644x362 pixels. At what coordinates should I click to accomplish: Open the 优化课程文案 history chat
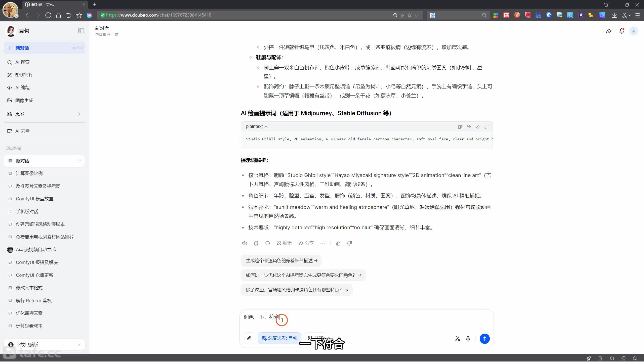pyautogui.click(x=44, y=313)
